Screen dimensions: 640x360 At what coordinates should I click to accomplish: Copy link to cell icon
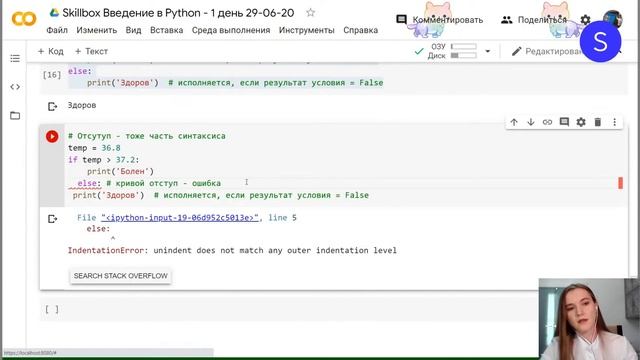547,122
